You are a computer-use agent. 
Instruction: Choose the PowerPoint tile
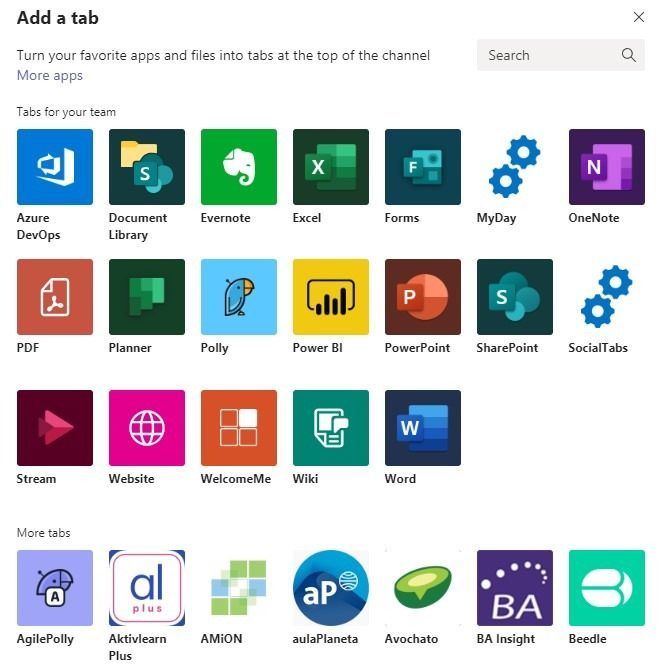(x=423, y=297)
